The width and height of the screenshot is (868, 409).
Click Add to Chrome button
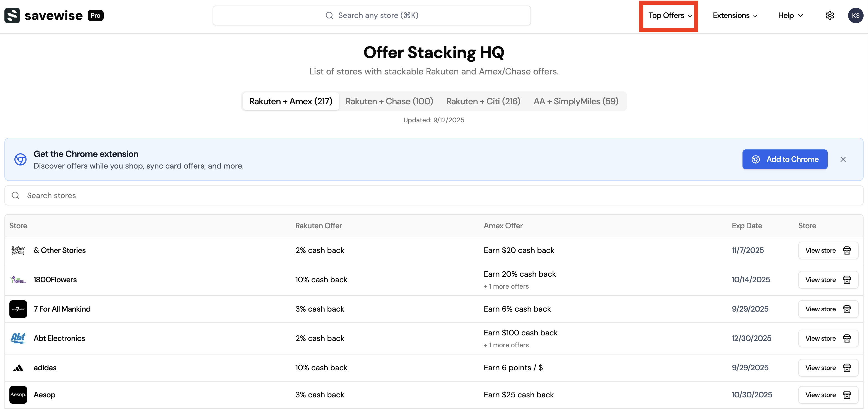coord(785,159)
